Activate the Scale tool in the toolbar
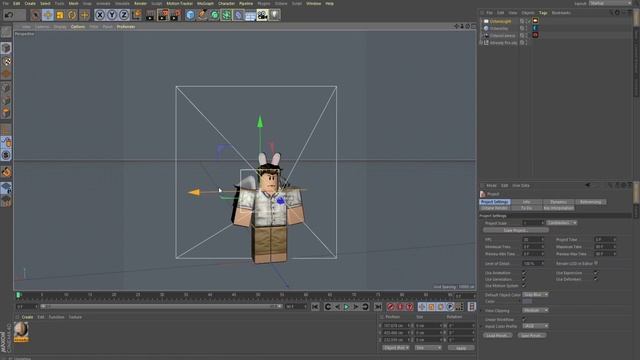The width and height of the screenshot is (640, 360). point(60,15)
